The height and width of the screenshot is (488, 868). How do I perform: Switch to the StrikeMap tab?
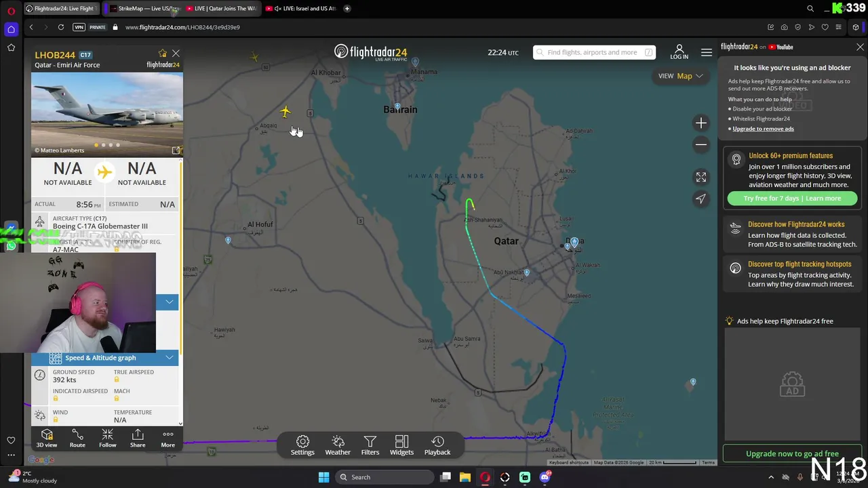click(x=145, y=8)
